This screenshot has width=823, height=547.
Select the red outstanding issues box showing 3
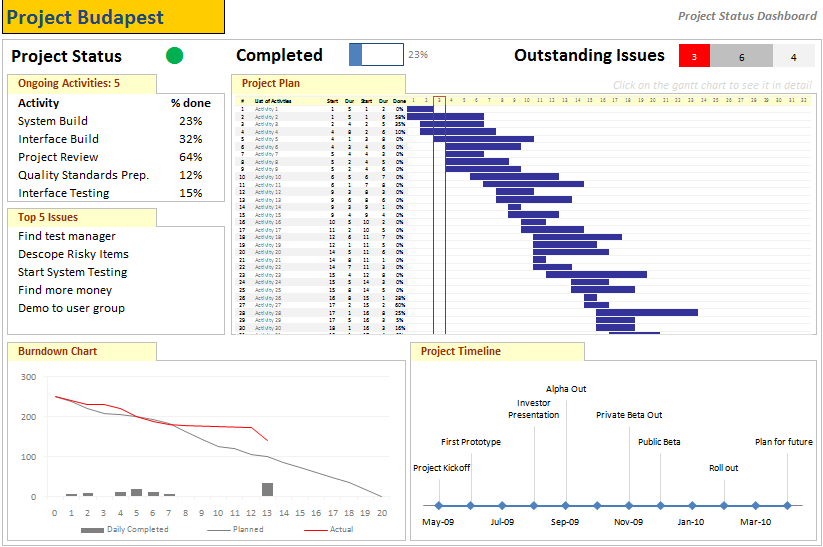(694, 57)
